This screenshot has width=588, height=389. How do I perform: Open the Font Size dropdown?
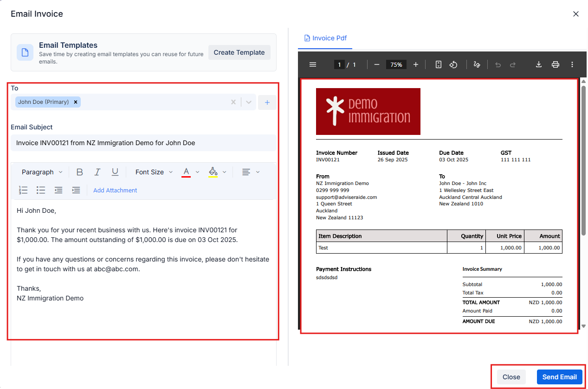coord(153,172)
